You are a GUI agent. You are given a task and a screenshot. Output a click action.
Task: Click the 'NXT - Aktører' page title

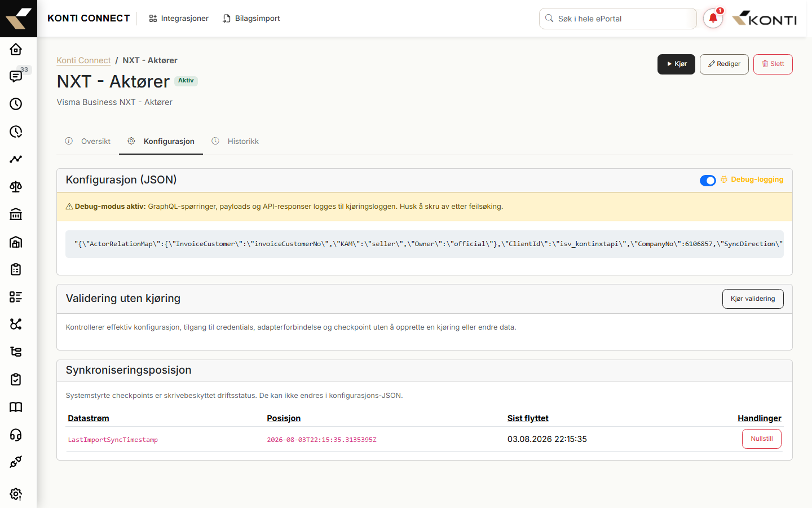(x=113, y=82)
